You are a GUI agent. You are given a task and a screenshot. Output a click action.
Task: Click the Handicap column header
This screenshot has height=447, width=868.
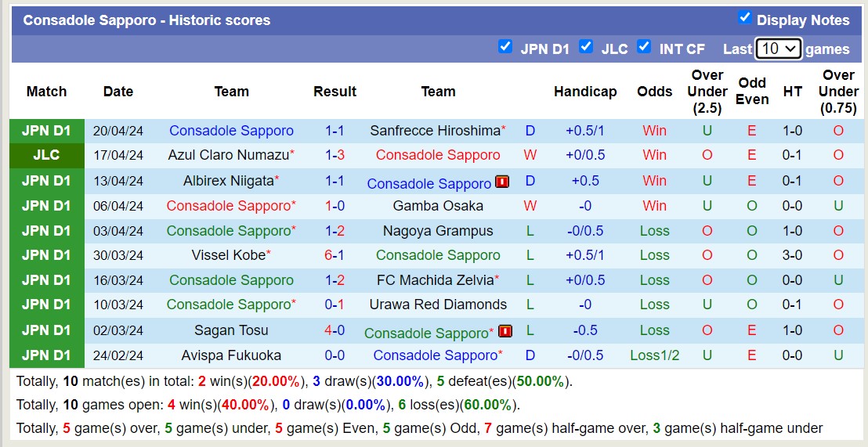pyautogui.click(x=585, y=92)
